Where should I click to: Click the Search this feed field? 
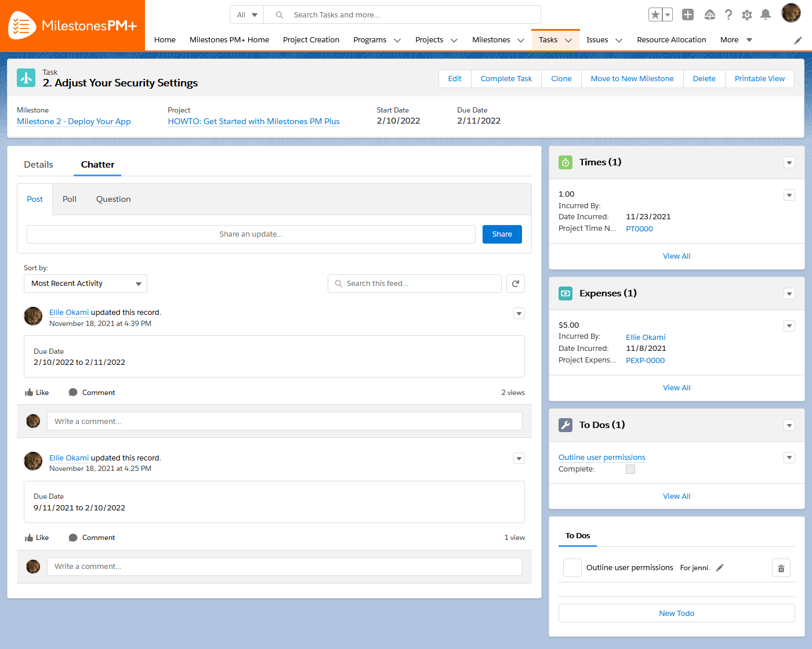pos(415,284)
